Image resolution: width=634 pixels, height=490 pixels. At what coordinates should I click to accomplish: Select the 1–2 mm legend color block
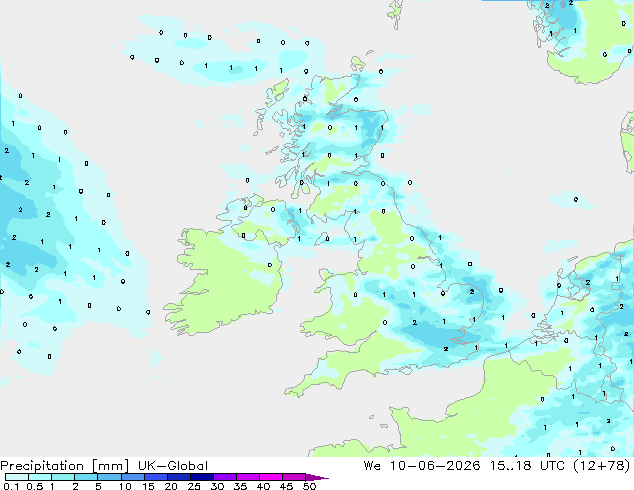pos(63,477)
